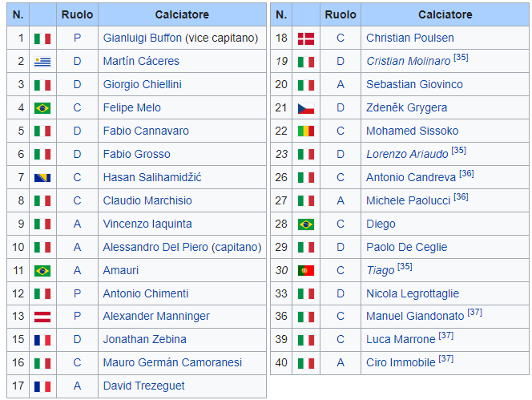Follow the Ciro Immobile link
This screenshot has width=532, height=400.
[401, 362]
